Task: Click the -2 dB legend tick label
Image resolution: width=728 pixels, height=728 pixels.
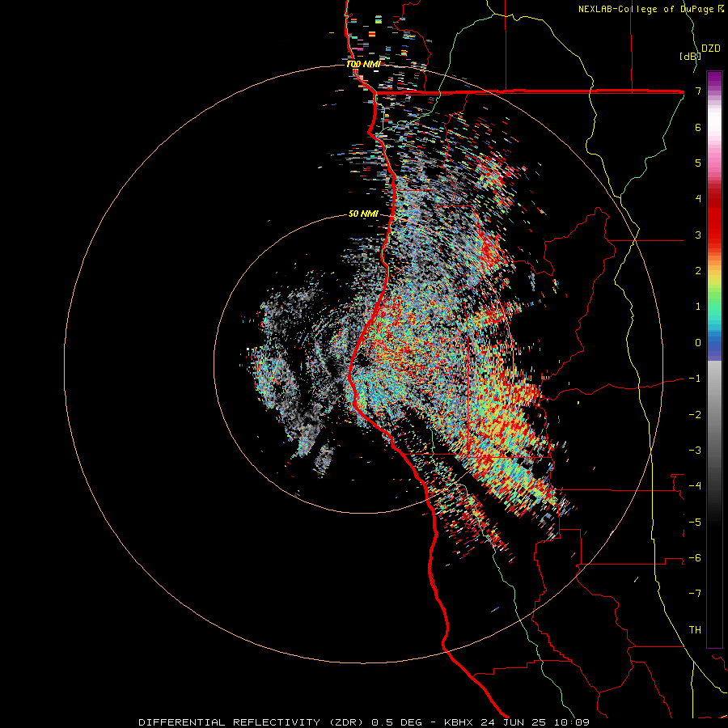Action: coord(695,414)
